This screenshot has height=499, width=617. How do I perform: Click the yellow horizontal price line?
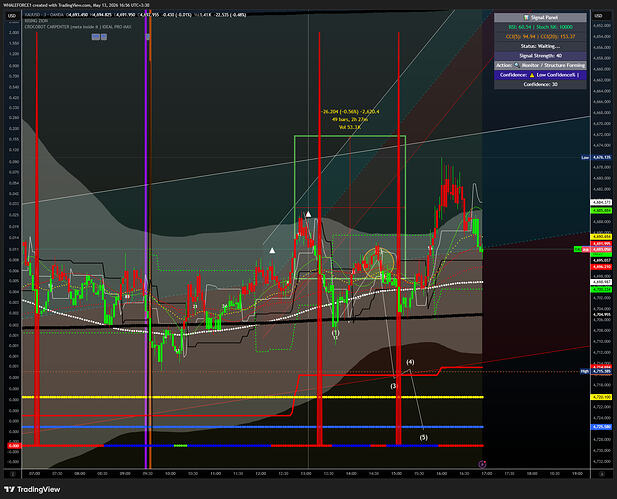253,397
